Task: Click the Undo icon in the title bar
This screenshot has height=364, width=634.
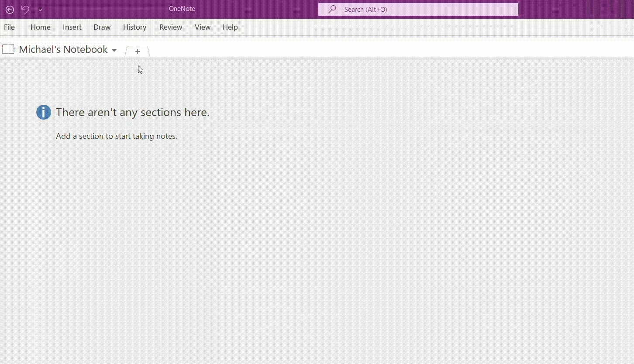Action: click(25, 9)
